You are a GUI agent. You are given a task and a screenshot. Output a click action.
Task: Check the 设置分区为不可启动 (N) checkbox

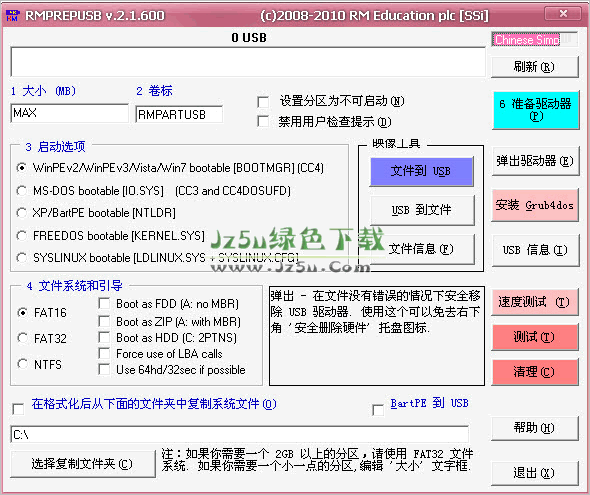(x=263, y=102)
